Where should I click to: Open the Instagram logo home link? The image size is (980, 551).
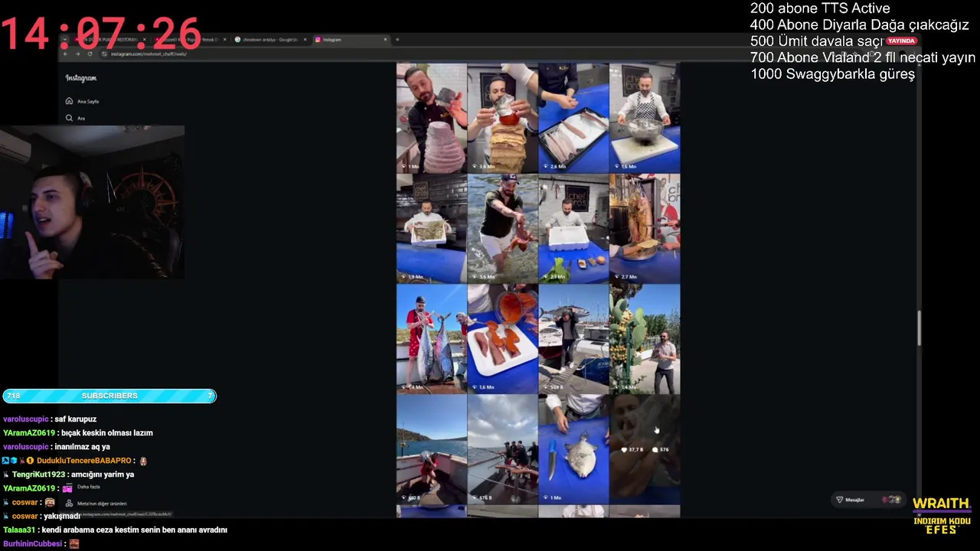pos(80,78)
